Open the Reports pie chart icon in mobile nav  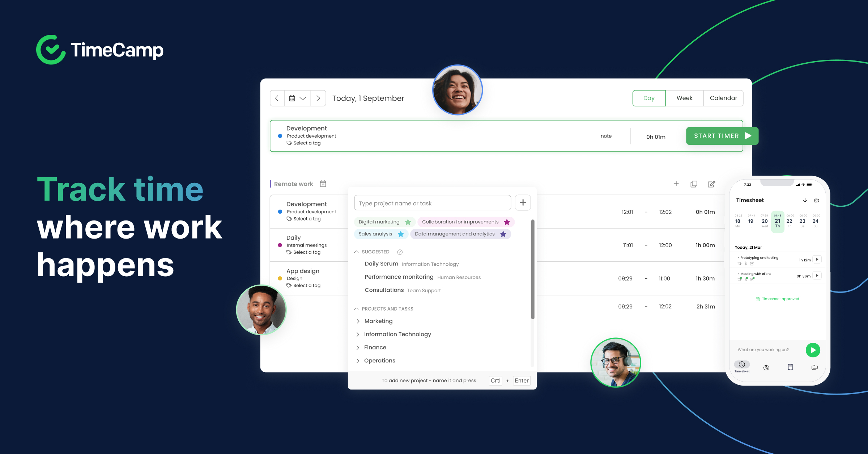coord(766,367)
